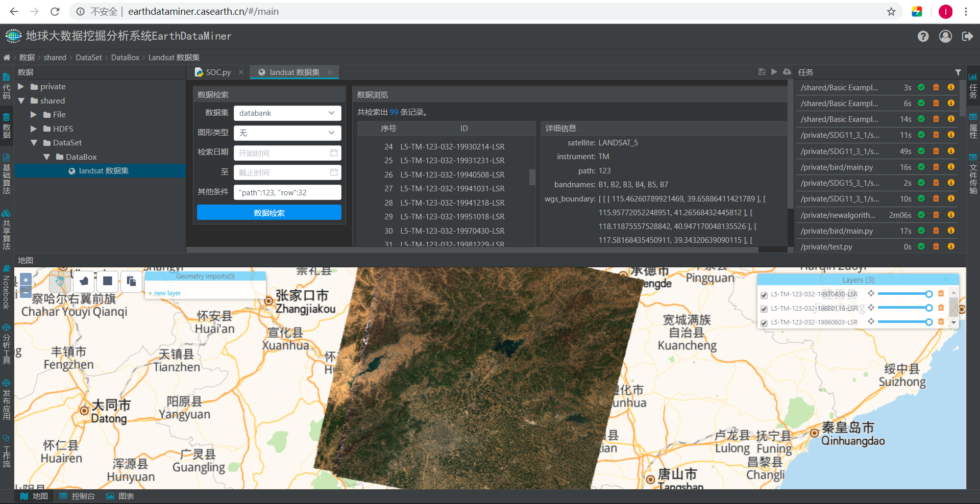Close the SOC.py tab
The width and height of the screenshot is (980, 504).
pyautogui.click(x=241, y=72)
